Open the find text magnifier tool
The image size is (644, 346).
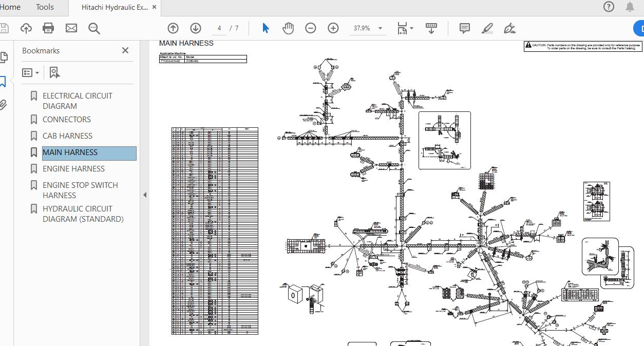(x=94, y=28)
